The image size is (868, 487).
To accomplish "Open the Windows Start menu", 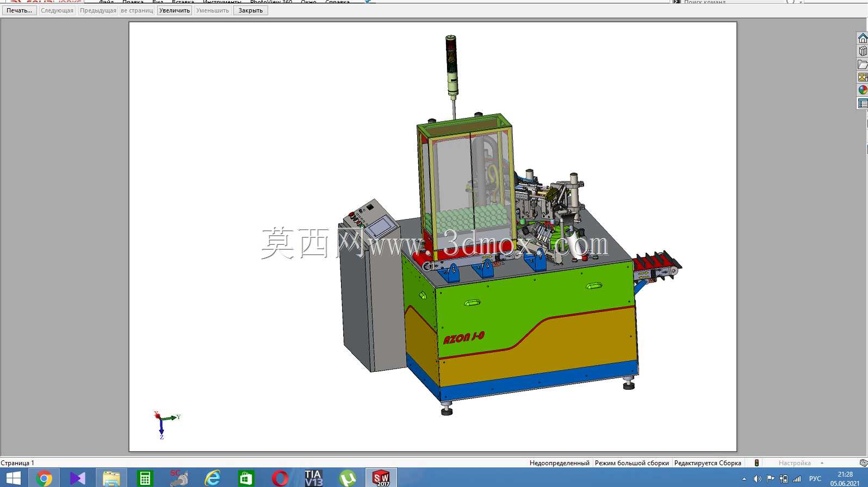I will point(13,478).
